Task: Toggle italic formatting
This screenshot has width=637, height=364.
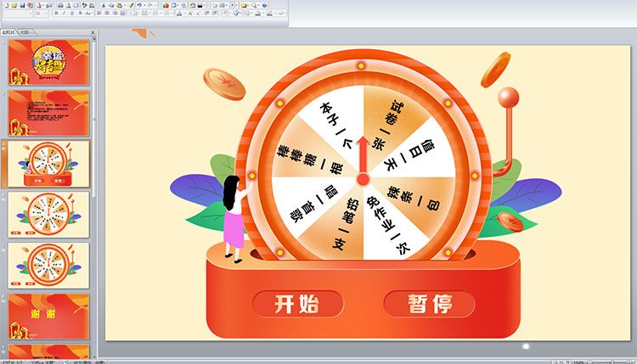Action: pos(64,13)
